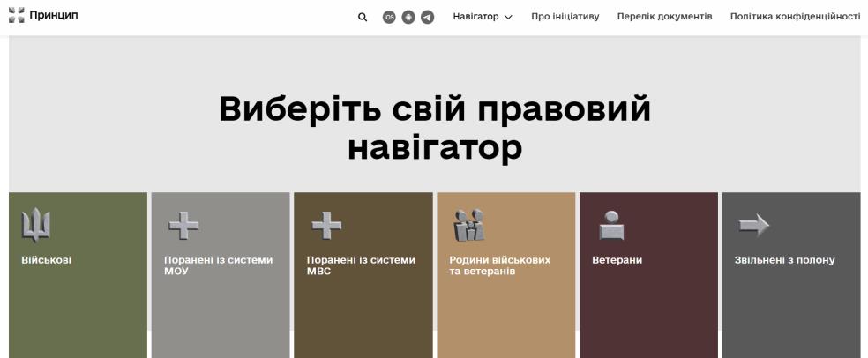Viewport: 868px width, 358px height.
Task: Click the cross icon on Поранені МВС card
Action: pyautogui.click(x=326, y=225)
